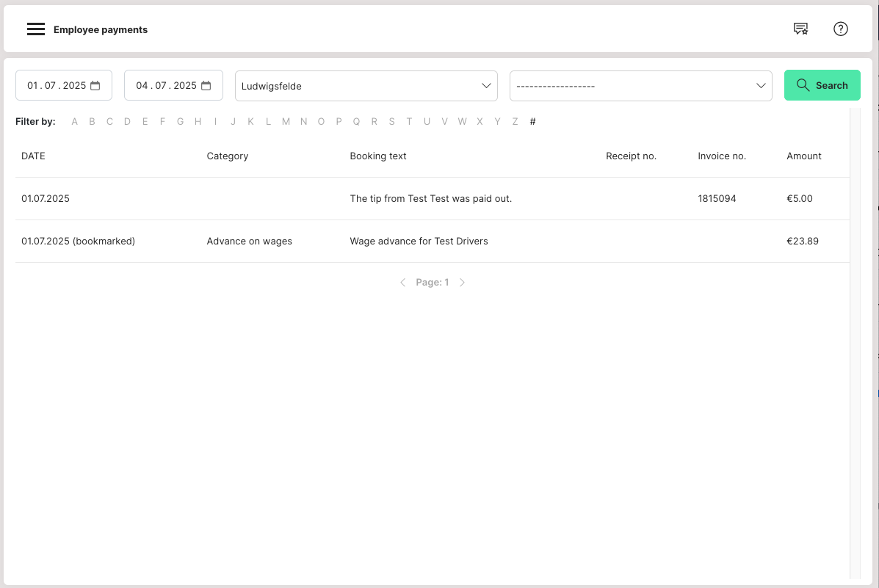Viewport: 879px width, 588px height.
Task: Click 'The tip from Test Test was paid out.'
Action: 430,198
